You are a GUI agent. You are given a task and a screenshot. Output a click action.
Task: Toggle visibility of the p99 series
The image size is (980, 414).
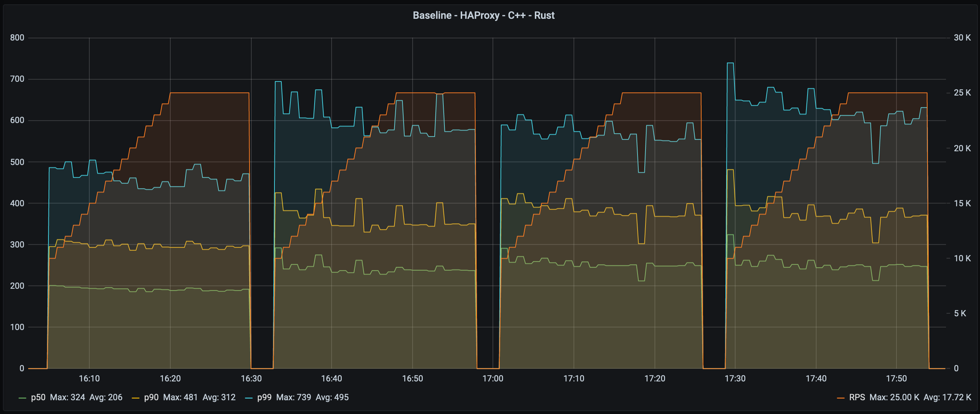tap(265, 397)
